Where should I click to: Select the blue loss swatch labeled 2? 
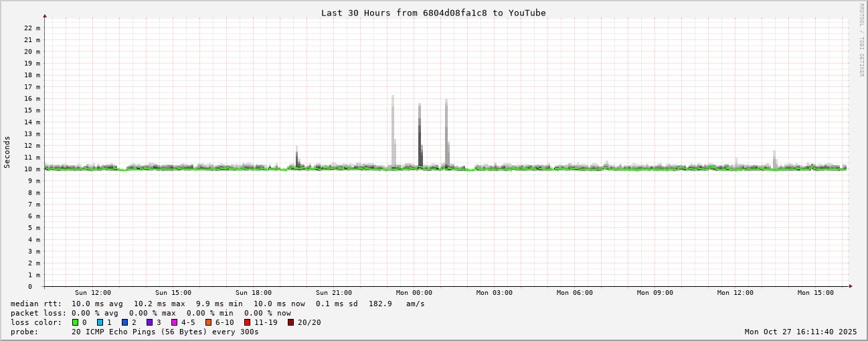click(124, 322)
